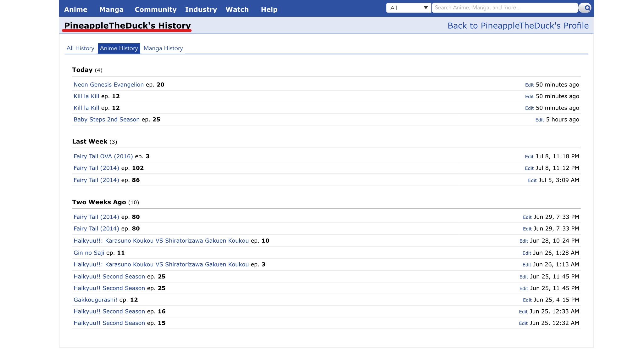Screen dimensions: 644x349
Task: Click the search anime and manga field
Action: point(504,8)
